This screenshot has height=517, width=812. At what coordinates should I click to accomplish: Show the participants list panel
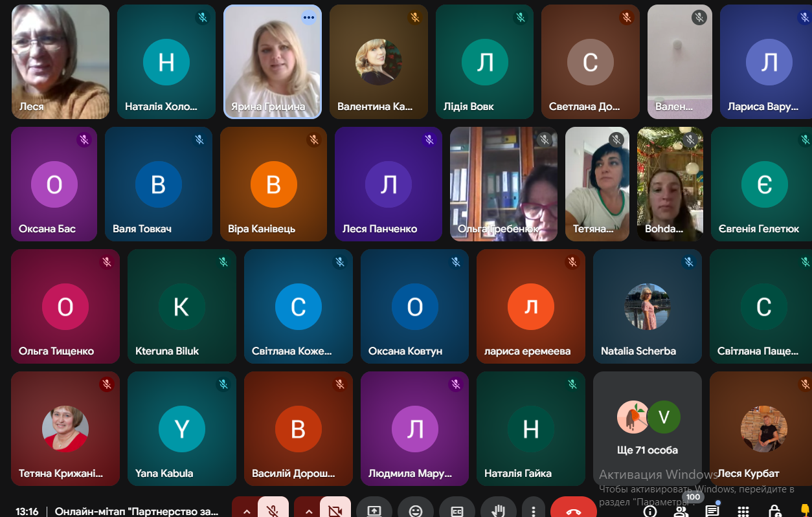681,511
